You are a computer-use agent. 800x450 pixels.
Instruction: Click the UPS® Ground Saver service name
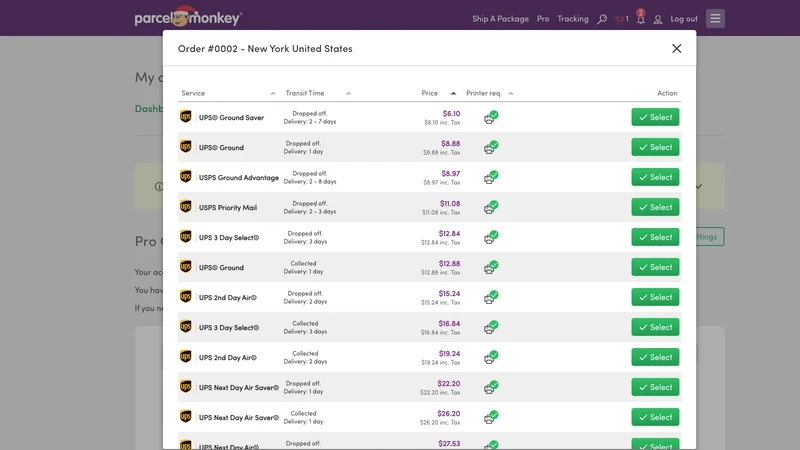pos(231,117)
